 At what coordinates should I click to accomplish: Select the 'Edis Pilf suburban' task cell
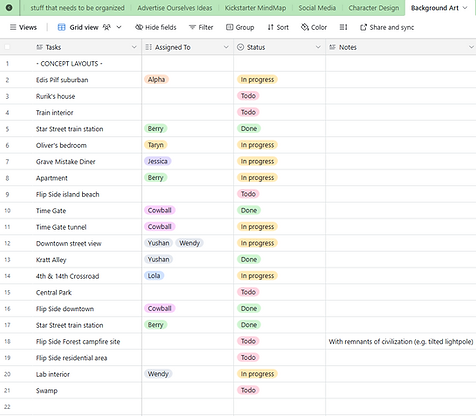click(87, 80)
